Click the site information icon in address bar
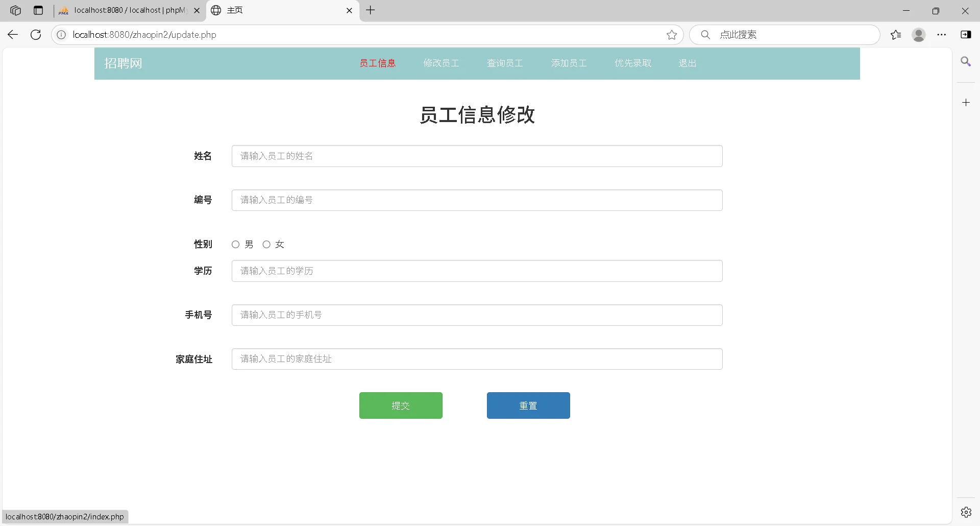Image resolution: width=980 pixels, height=526 pixels. coord(61,35)
